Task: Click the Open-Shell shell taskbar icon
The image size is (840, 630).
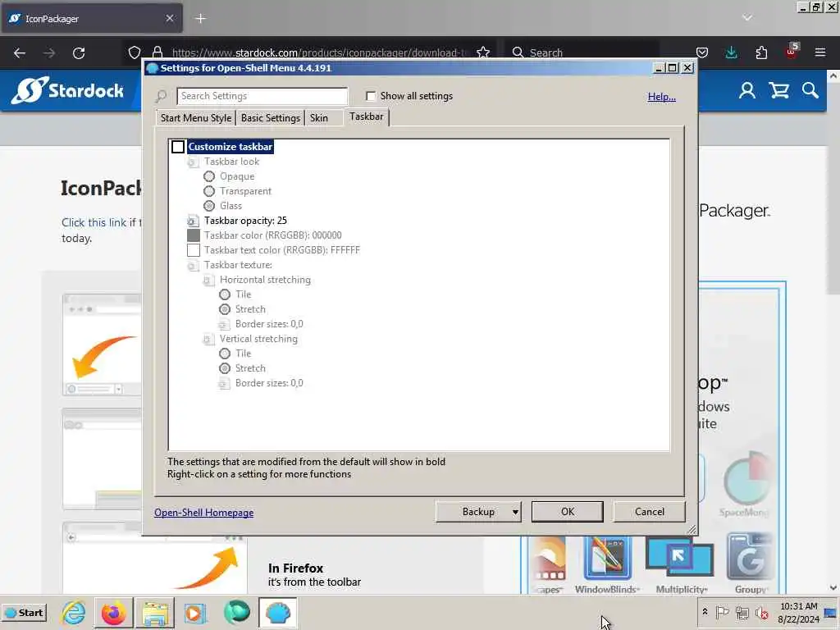Action: coord(277,613)
